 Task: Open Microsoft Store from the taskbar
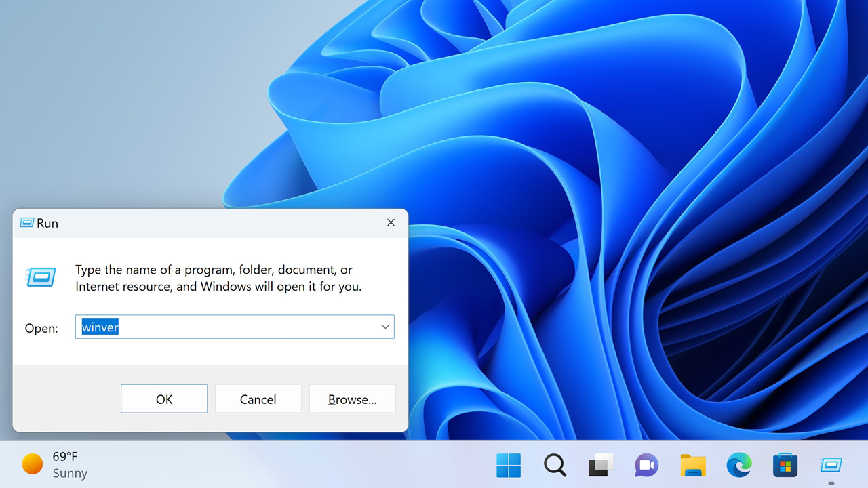(785, 466)
